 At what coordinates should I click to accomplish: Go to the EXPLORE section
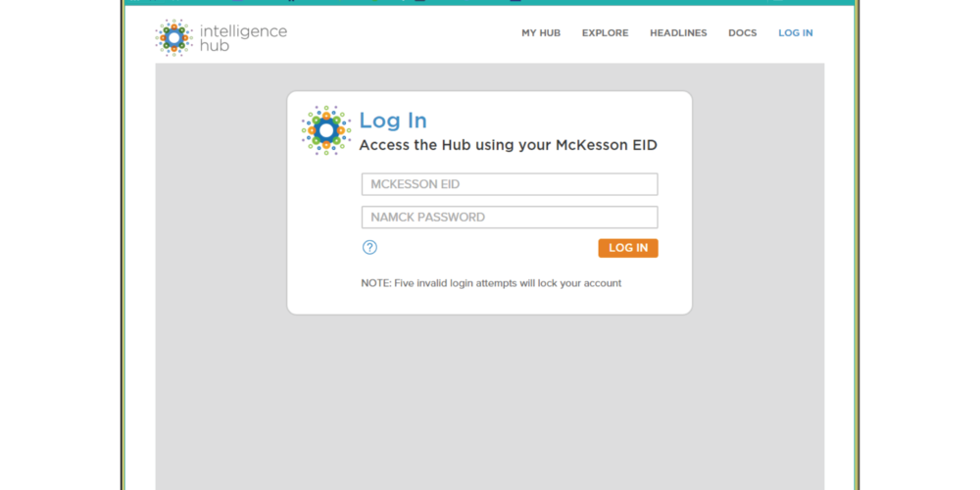(x=605, y=33)
